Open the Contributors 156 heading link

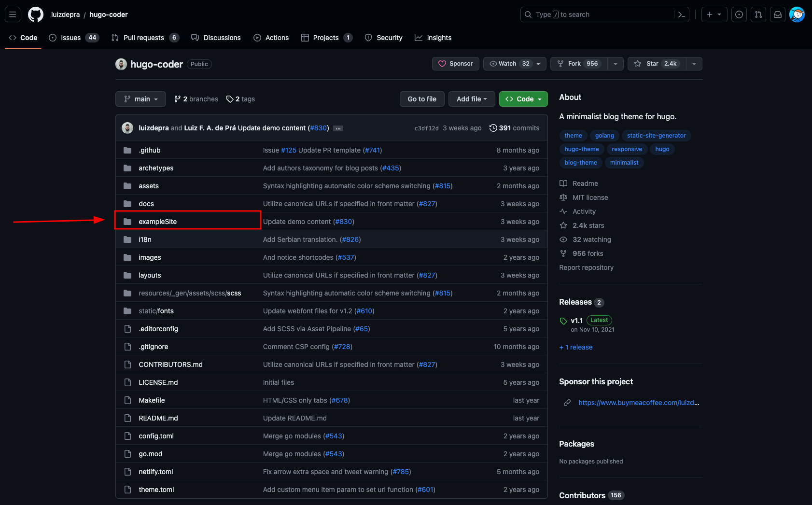click(591, 495)
